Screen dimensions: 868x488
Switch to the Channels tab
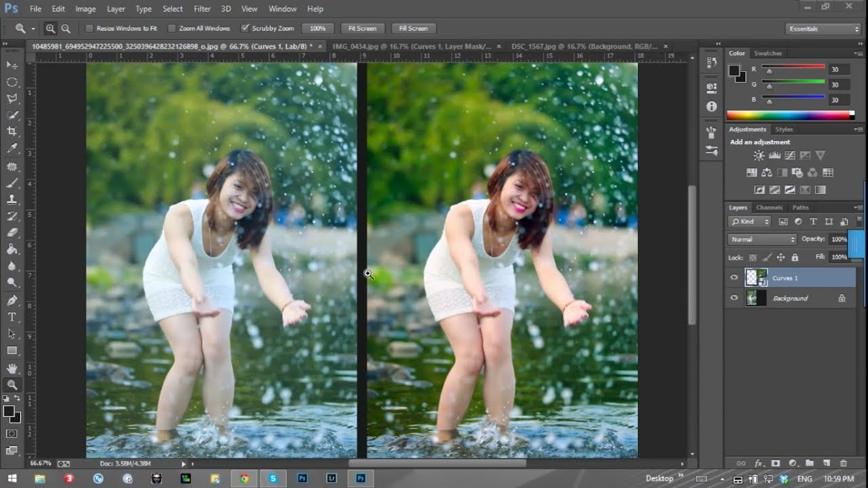(x=769, y=207)
